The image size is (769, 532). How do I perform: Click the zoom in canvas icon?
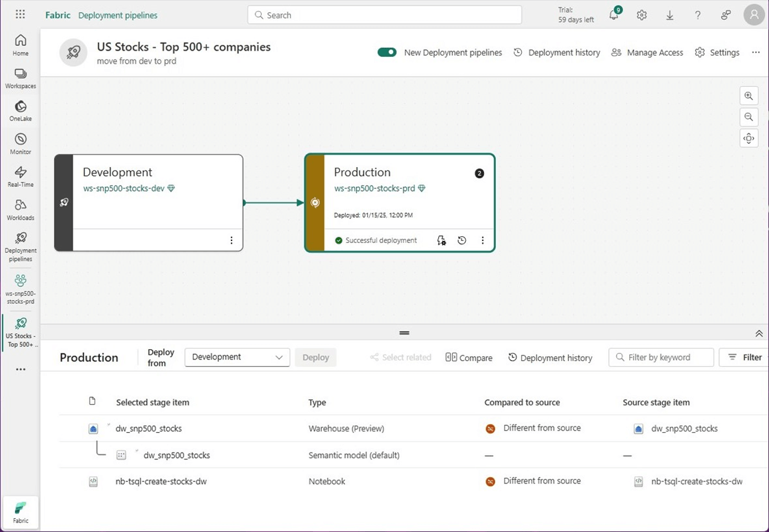(x=748, y=97)
